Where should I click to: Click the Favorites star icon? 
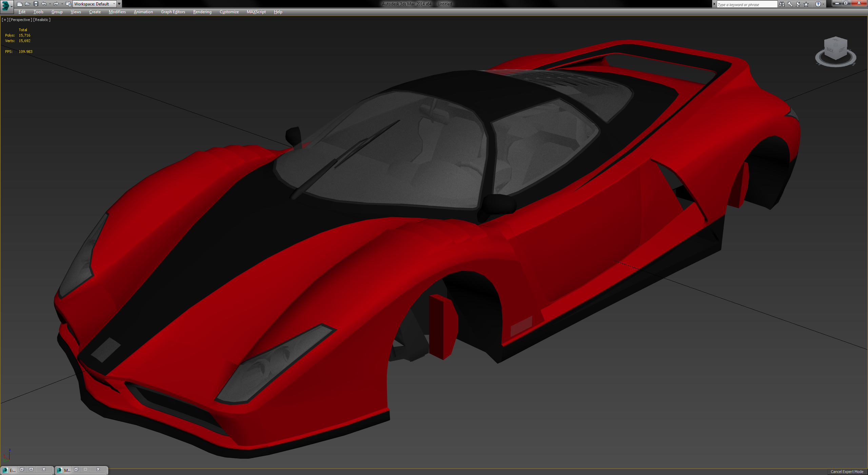click(x=806, y=4)
